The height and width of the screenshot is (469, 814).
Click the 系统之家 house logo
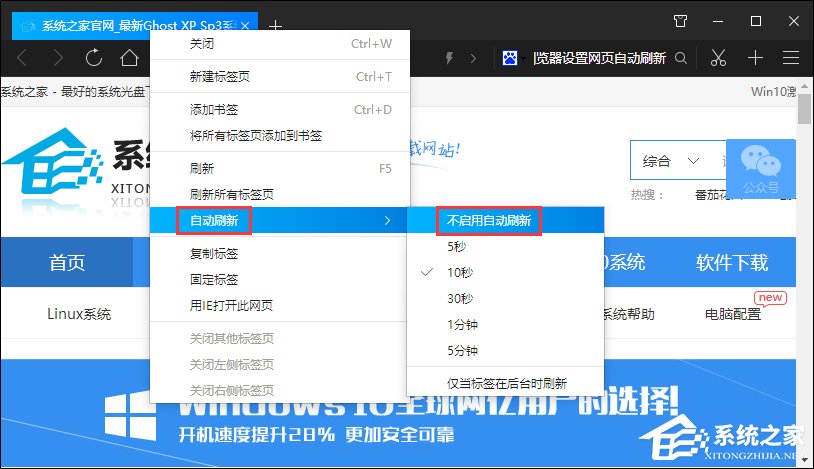[x=52, y=162]
